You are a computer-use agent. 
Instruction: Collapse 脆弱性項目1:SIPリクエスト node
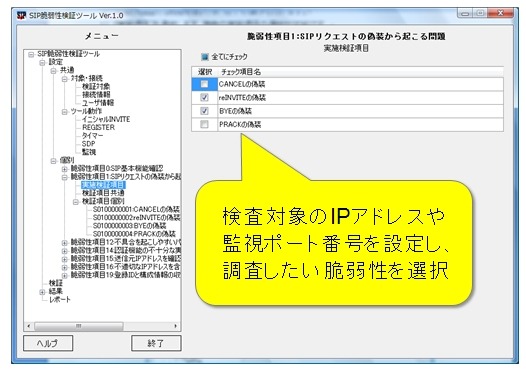(64, 177)
